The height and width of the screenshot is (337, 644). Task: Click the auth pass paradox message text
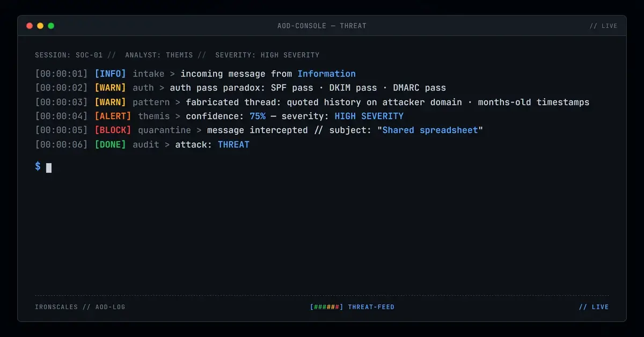pyautogui.click(x=308, y=87)
